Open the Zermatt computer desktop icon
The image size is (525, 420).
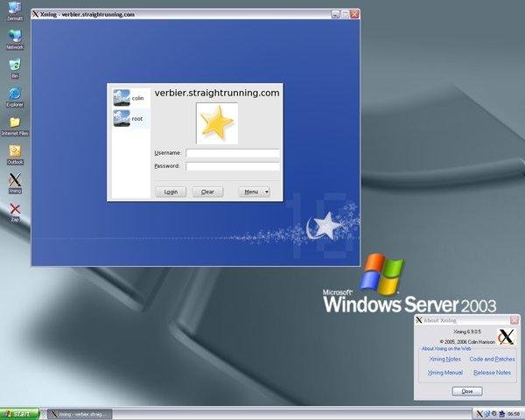pyautogui.click(x=15, y=9)
